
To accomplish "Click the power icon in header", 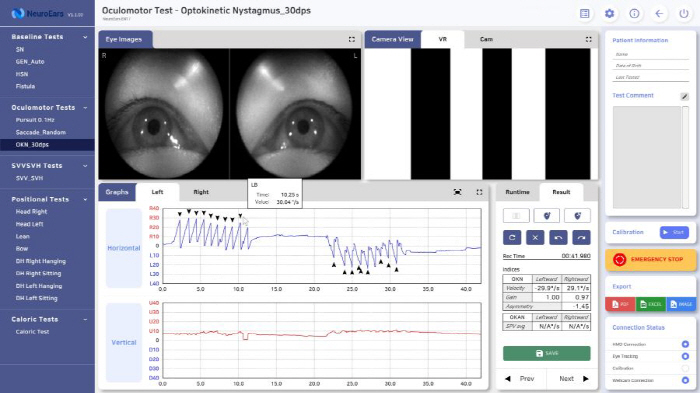I will click(683, 13).
